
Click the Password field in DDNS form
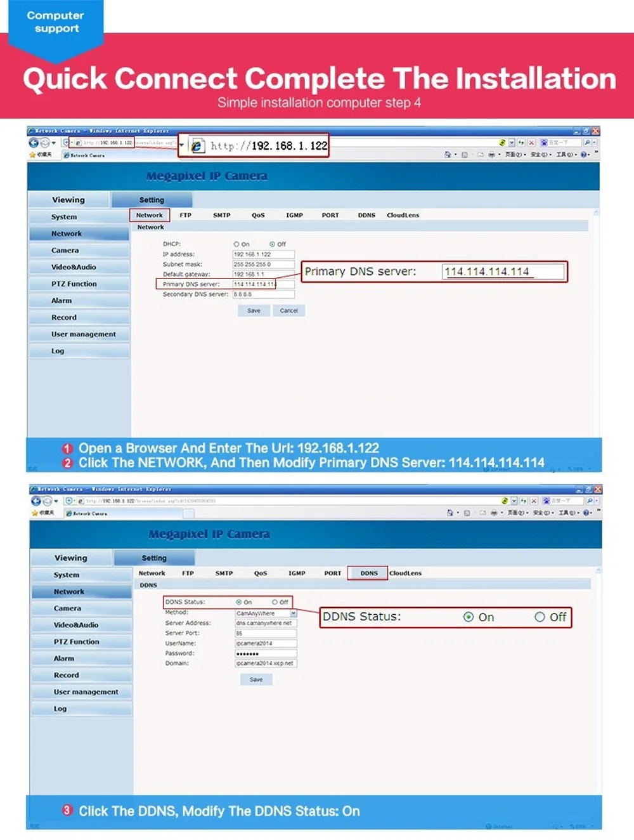point(266,653)
